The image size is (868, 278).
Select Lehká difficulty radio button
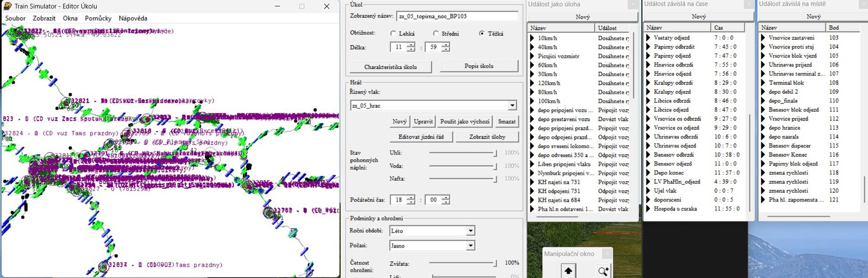pos(393,34)
